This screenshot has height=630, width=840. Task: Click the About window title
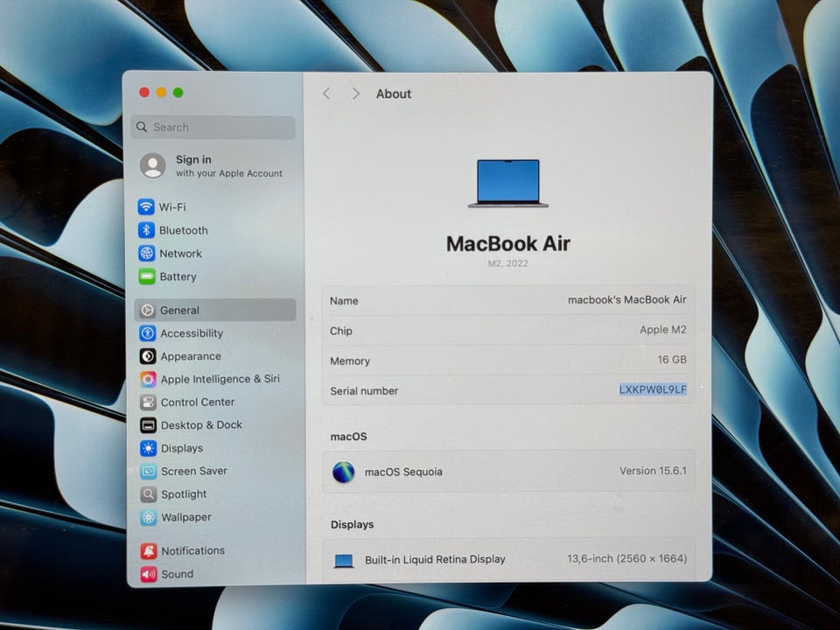coord(393,94)
